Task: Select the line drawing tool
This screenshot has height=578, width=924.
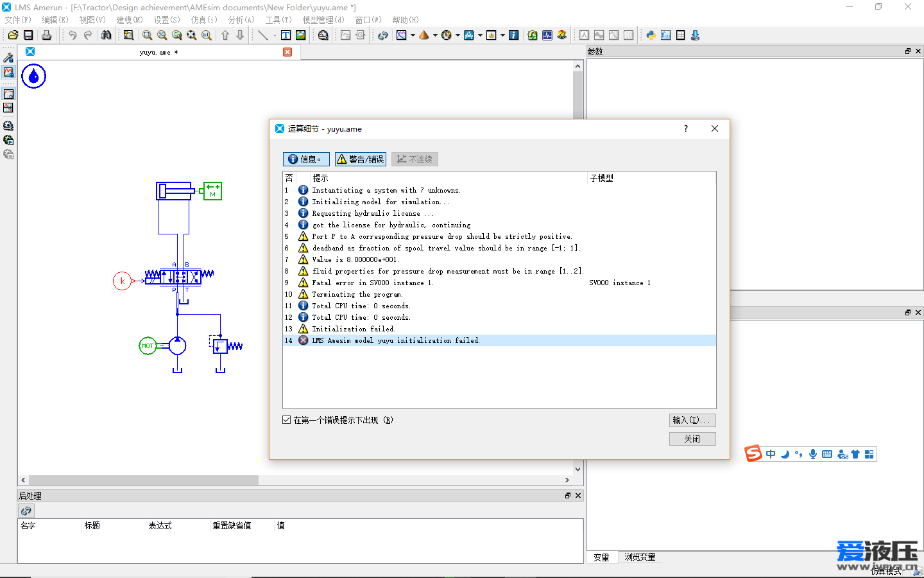Action: point(263,35)
